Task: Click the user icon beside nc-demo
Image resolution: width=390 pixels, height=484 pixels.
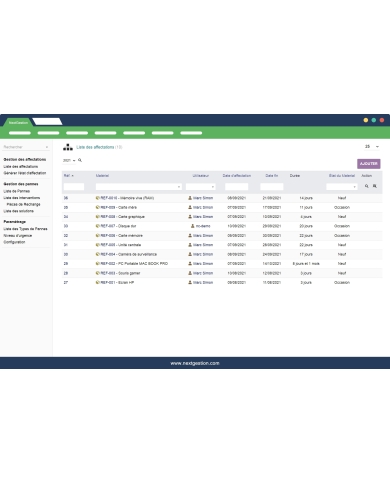Action: pos(193,226)
